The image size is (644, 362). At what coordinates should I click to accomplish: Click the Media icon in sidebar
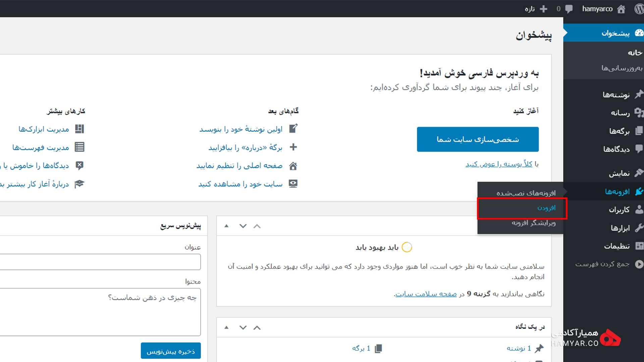(639, 113)
